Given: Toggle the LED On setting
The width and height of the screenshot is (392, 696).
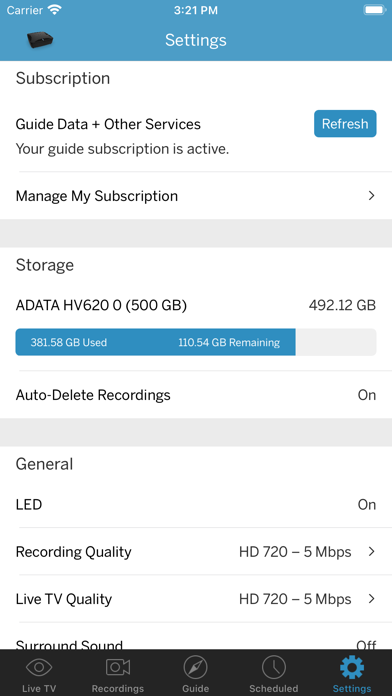Looking at the screenshot, I should tap(367, 505).
